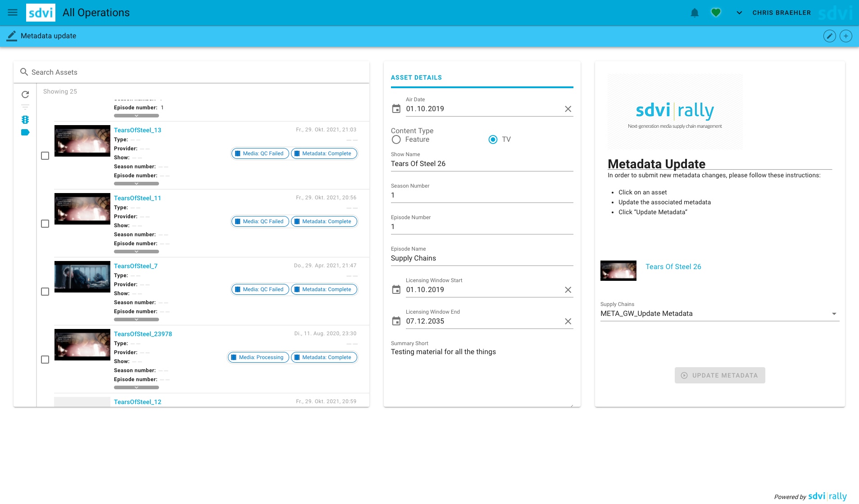Click into the Episode Name field

pyautogui.click(x=482, y=258)
